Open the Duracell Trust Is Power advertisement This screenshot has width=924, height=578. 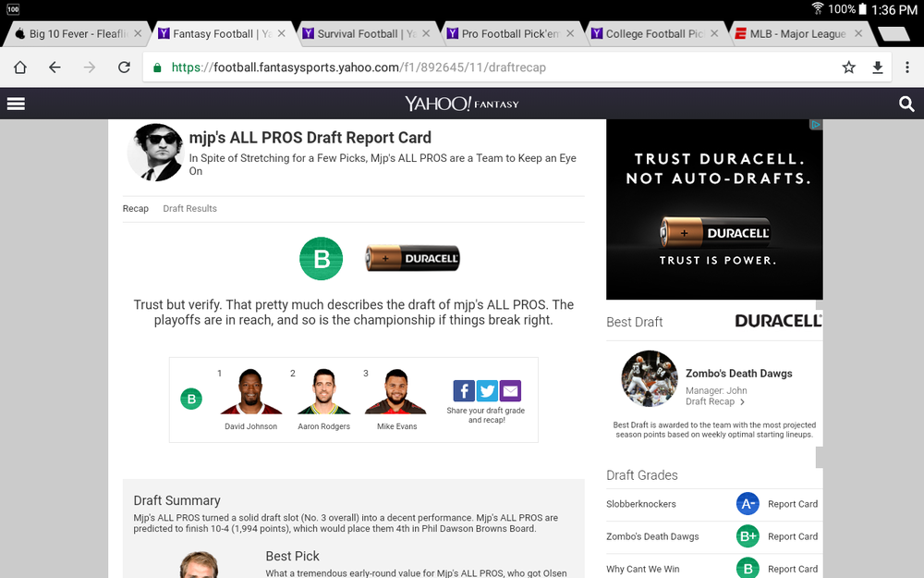pos(714,209)
